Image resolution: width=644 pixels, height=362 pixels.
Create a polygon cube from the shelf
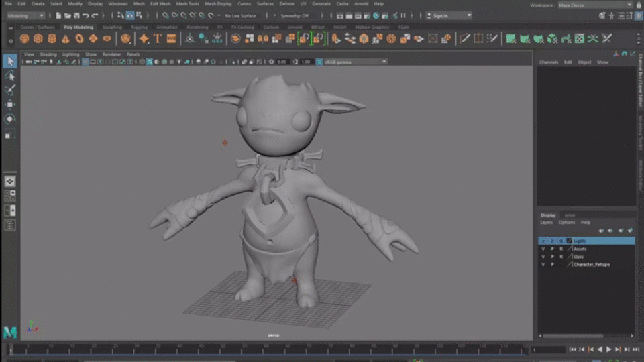38,39
